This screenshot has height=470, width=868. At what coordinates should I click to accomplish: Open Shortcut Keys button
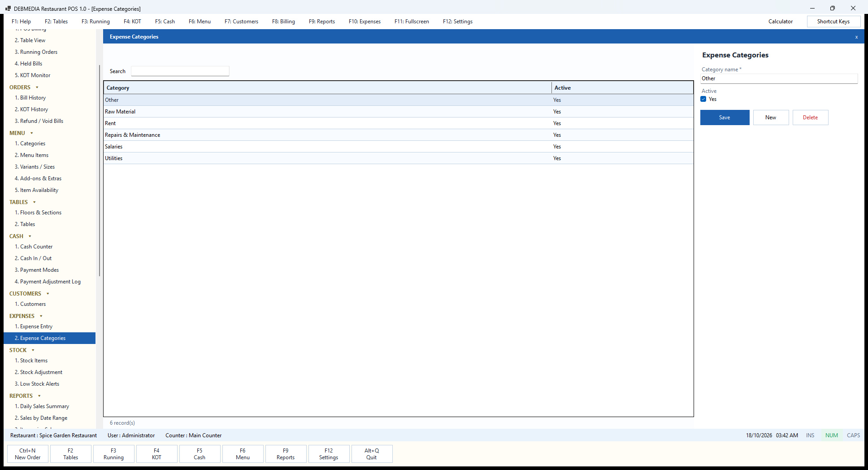pos(833,22)
